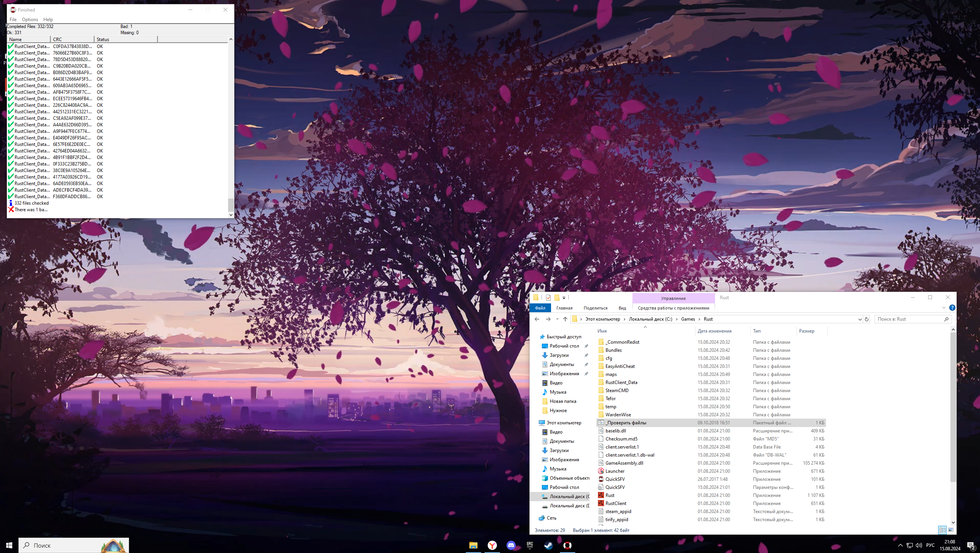
Task: Open Средства работы с приложениями tab
Action: click(x=673, y=308)
